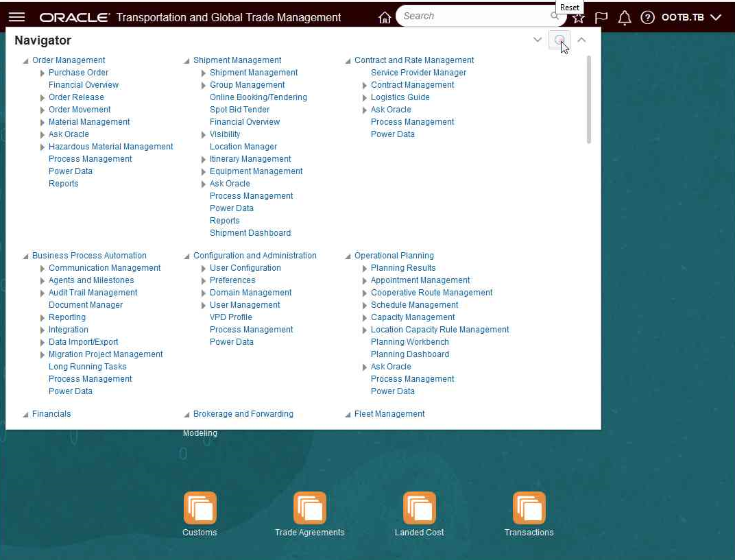Open the Favorites star icon

tap(579, 18)
